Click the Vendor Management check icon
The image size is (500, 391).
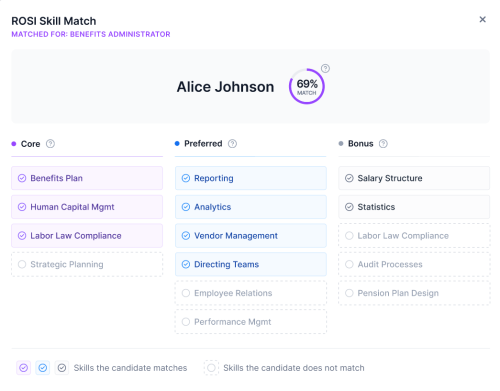coord(186,236)
